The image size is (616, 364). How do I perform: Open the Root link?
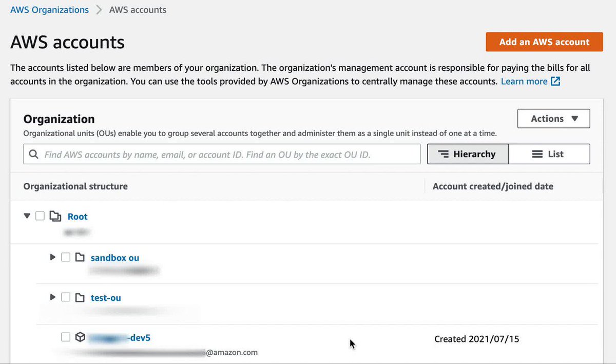78,217
